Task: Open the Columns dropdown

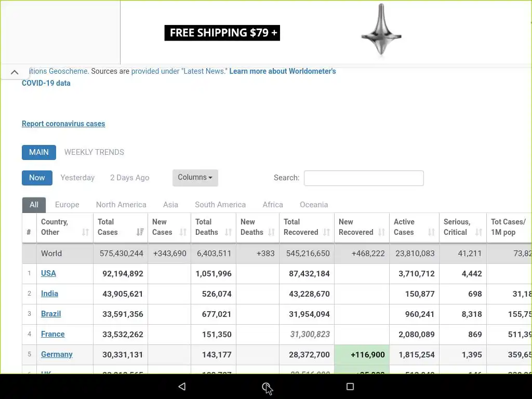Action: tap(195, 178)
